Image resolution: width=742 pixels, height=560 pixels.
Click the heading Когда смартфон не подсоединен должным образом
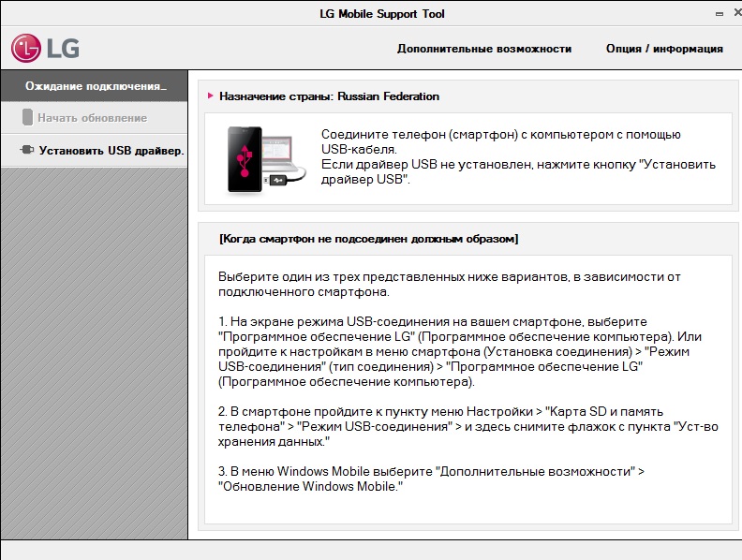[x=368, y=239]
